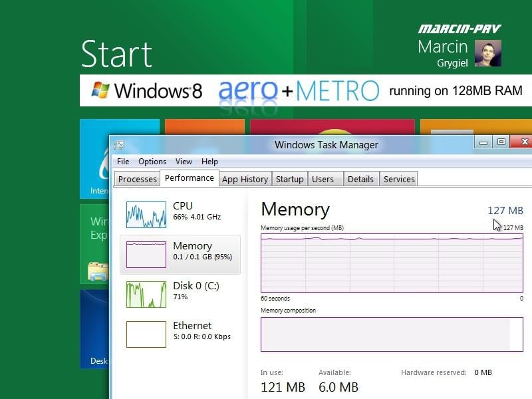Image resolution: width=532 pixels, height=399 pixels.
Task: Click the 60 seconds graph label
Action: tap(275, 299)
